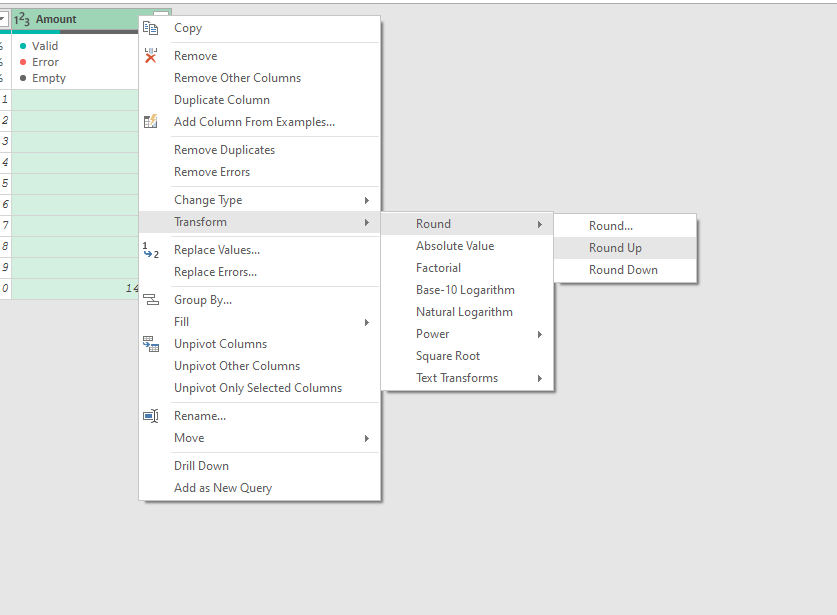This screenshot has width=837, height=615.
Task: Choose Square Root transform
Action: tap(467, 356)
